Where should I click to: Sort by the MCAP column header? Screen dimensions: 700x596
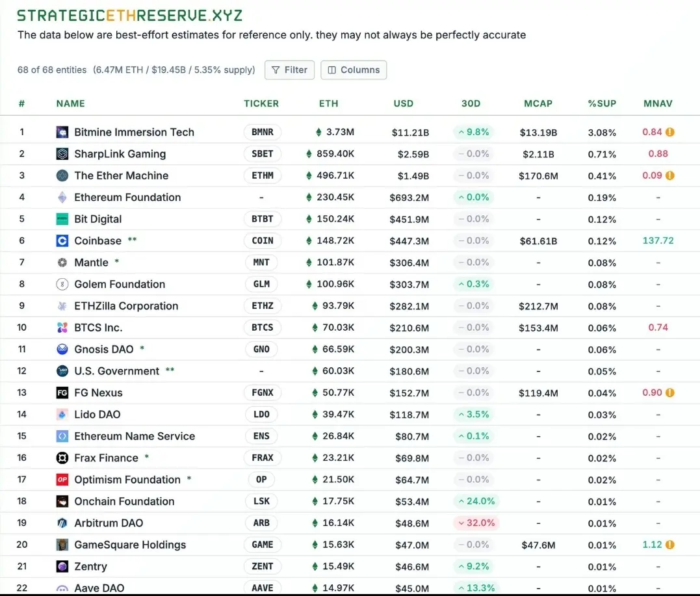click(x=538, y=103)
